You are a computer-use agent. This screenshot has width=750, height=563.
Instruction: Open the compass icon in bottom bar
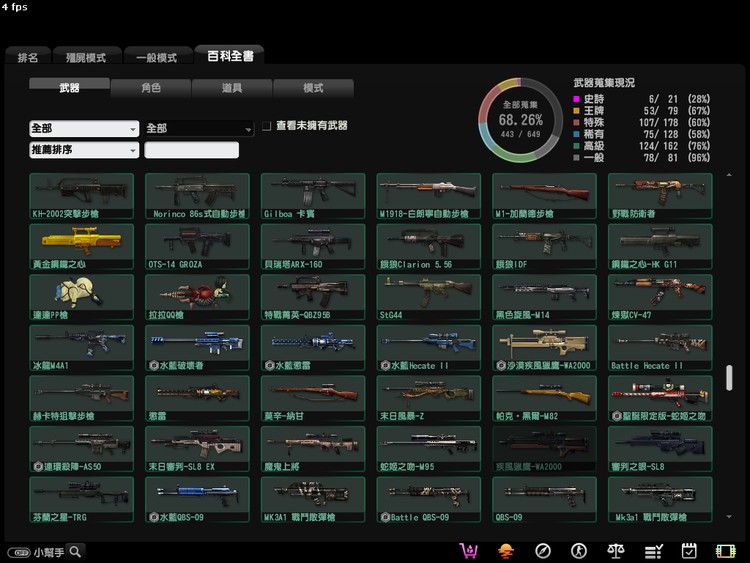[x=542, y=551]
